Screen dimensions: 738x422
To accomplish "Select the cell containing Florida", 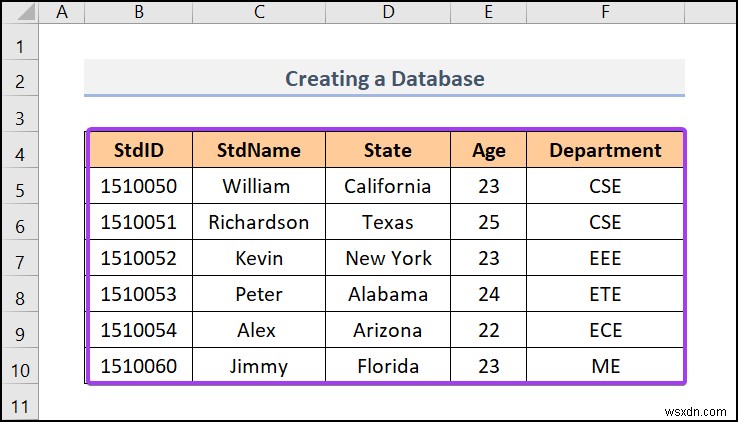I will (388, 366).
